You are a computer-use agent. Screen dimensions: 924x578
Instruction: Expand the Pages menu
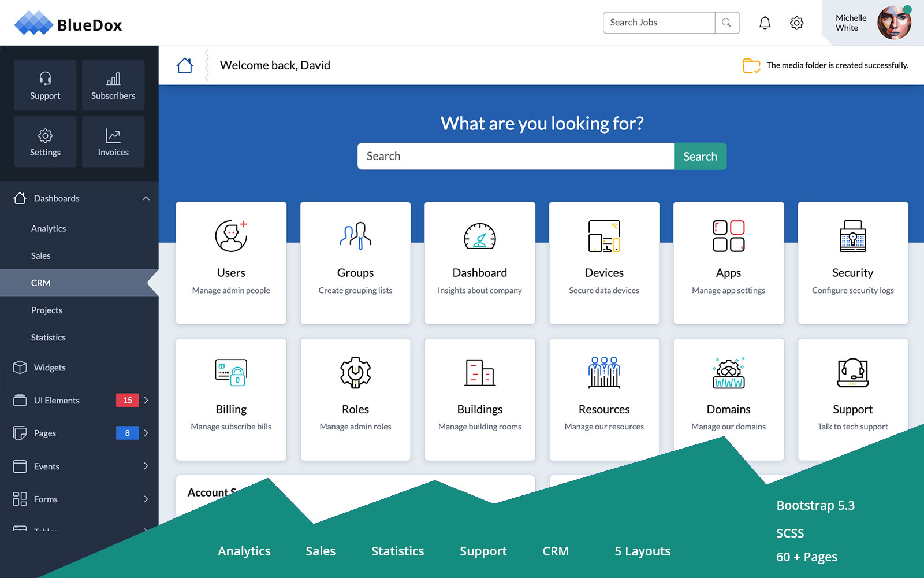pyautogui.click(x=147, y=433)
